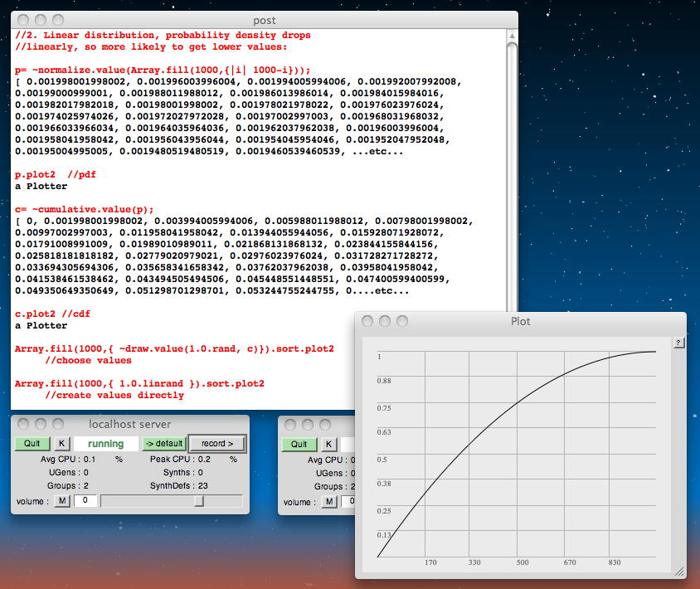Minimize the post window
The width and height of the screenshot is (700, 589).
point(40,20)
